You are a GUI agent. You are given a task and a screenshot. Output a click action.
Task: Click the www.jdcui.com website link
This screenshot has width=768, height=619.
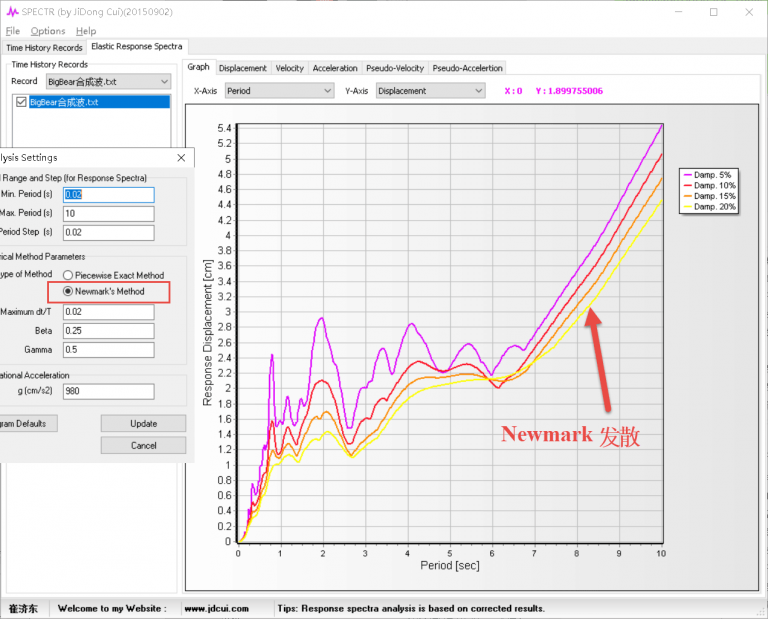point(215,608)
